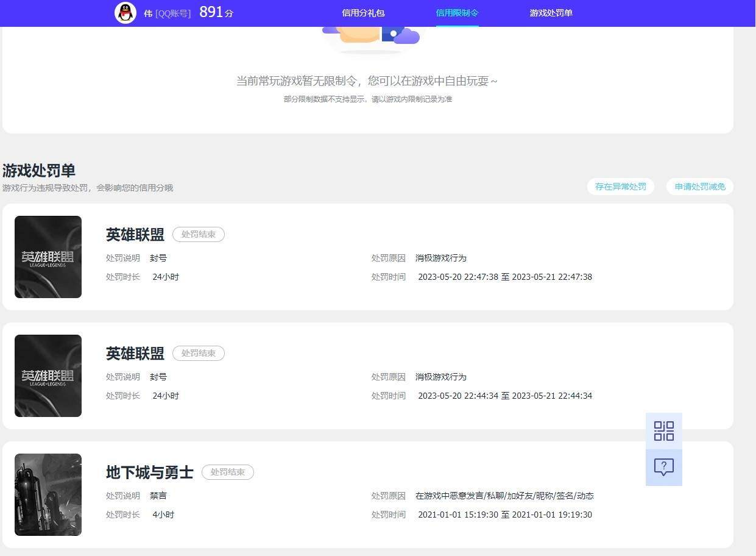Click 处罚结束 badge beside 地下城与勇士
The height and width of the screenshot is (556, 756).
click(x=228, y=472)
